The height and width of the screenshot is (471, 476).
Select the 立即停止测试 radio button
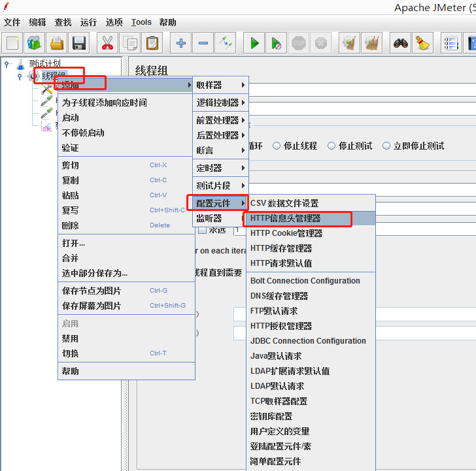tap(386, 146)
